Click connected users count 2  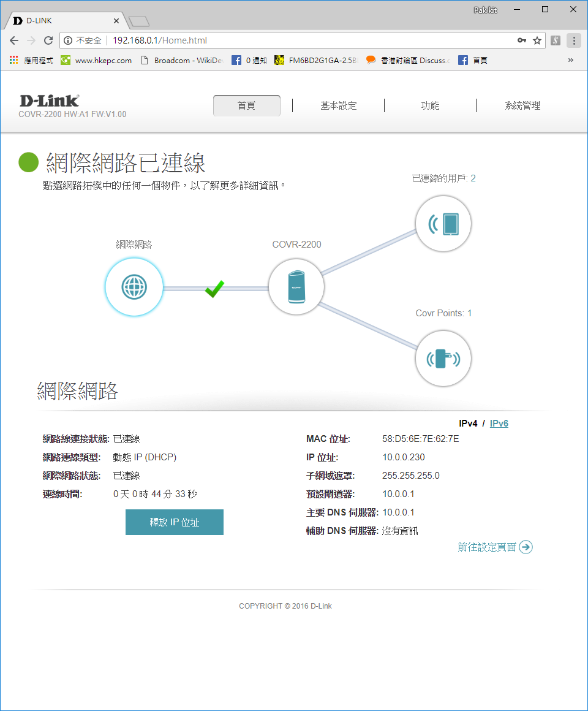[473, 178]
